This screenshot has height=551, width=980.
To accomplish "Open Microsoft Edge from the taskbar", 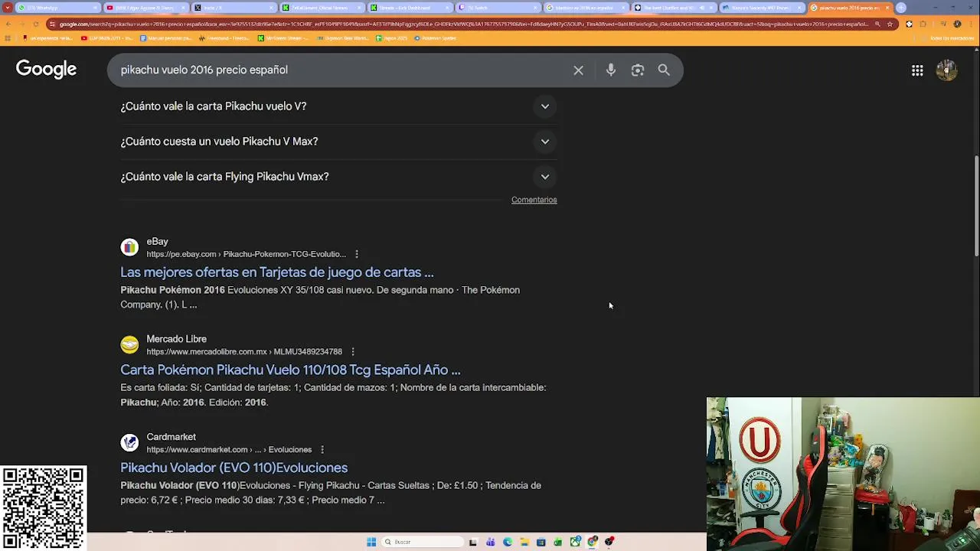I will point(508,542).
